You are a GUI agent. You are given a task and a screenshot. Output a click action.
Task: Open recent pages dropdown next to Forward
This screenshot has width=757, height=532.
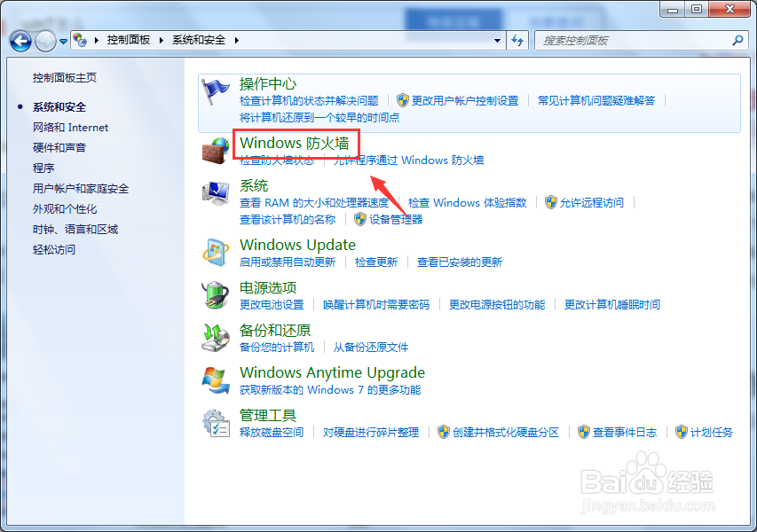click(63, 42)
